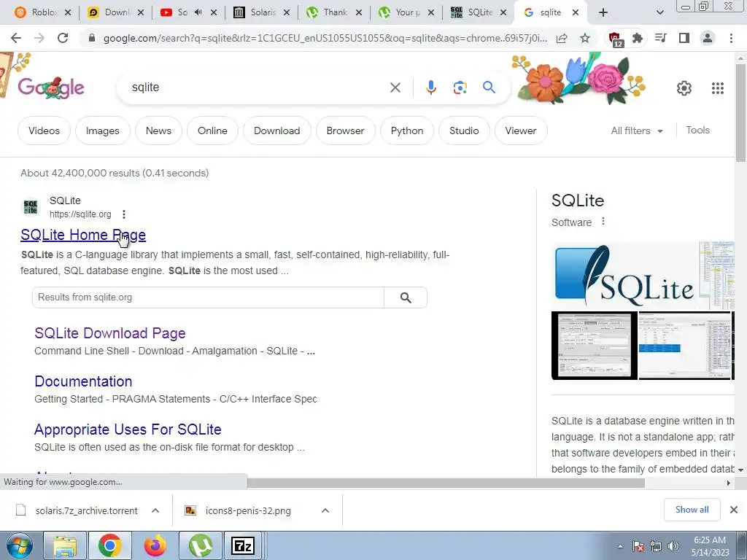
Task: Open the SQLite Home Page link
Action: click(83, 235)
